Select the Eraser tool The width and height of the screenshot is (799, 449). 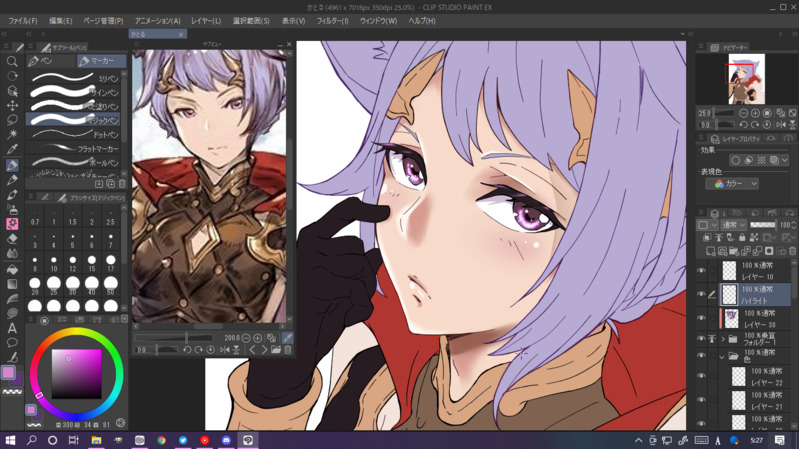pyautogui.click(x=12, y=239)
